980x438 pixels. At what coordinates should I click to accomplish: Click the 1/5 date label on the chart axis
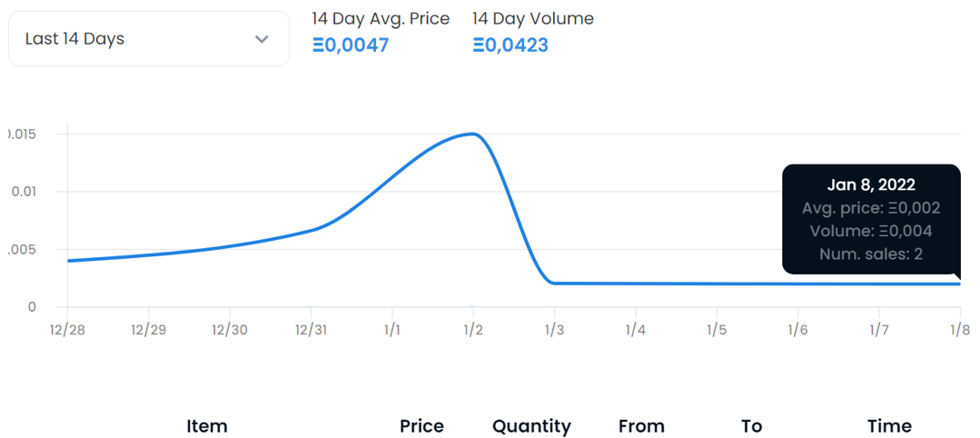click(x=716, y=328)
